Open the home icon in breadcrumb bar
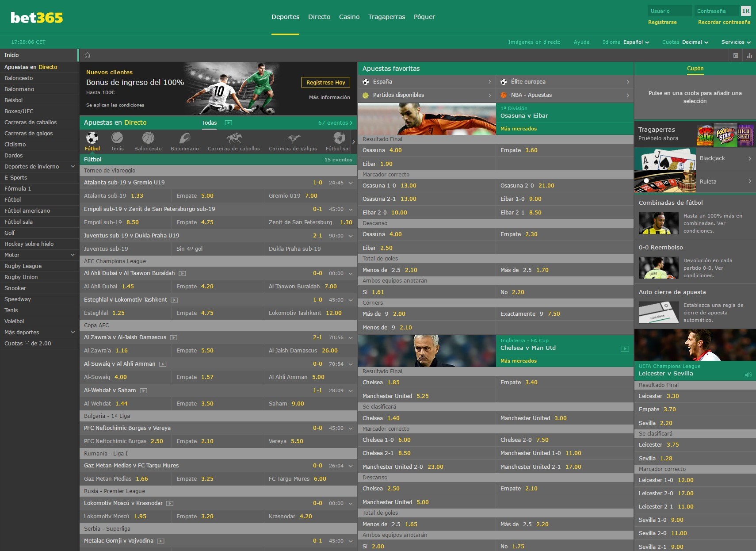 click(87, 55)
